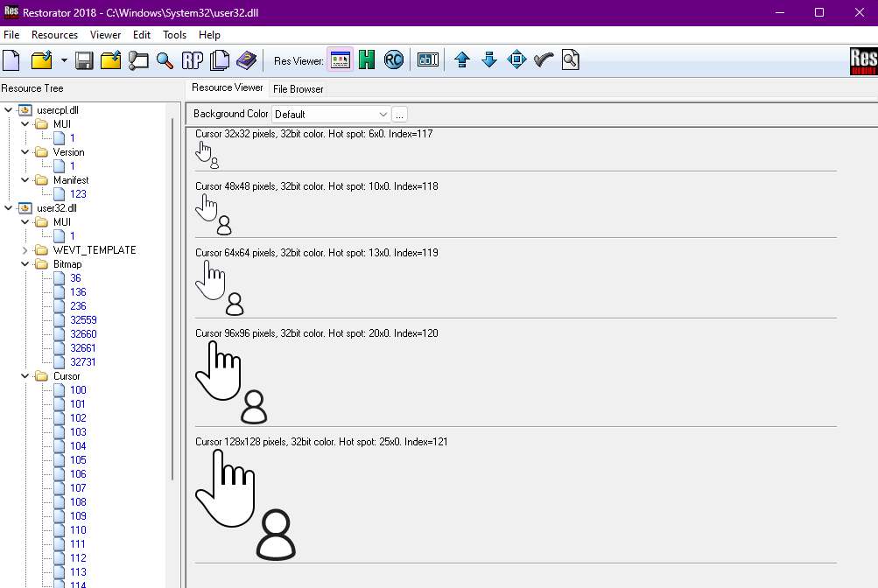
Task: Switch to the File Browser tab
Action: [298, 89]
